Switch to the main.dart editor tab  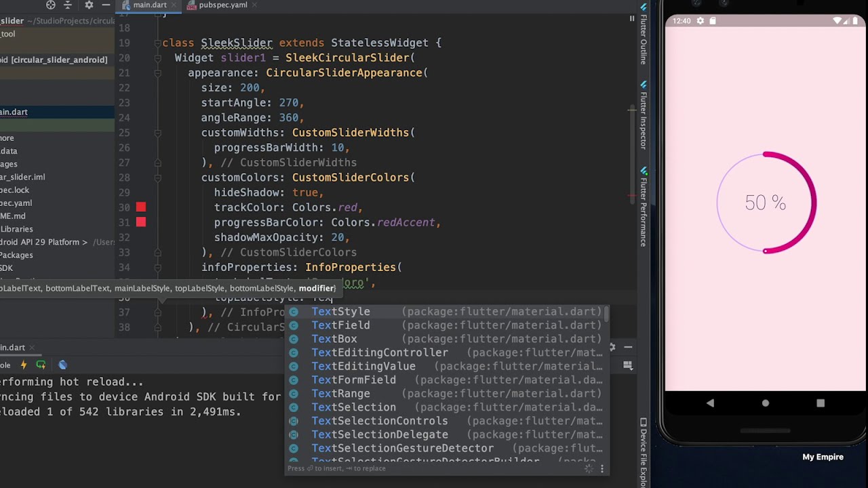tap(150, 5)
